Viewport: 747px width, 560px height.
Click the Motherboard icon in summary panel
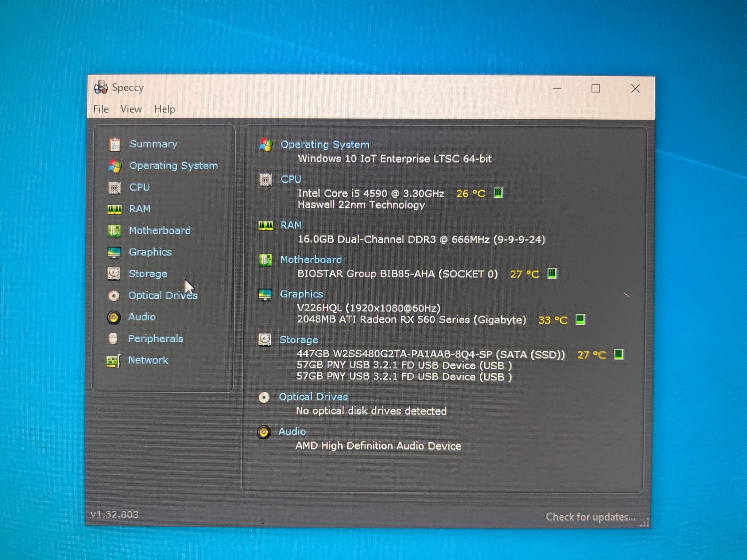[265, 260]
